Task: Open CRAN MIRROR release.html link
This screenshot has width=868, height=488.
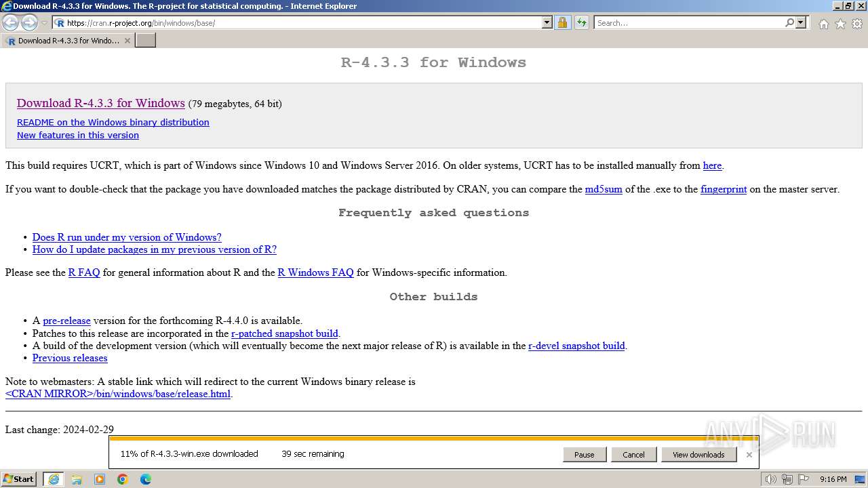Action: [118, 394]
